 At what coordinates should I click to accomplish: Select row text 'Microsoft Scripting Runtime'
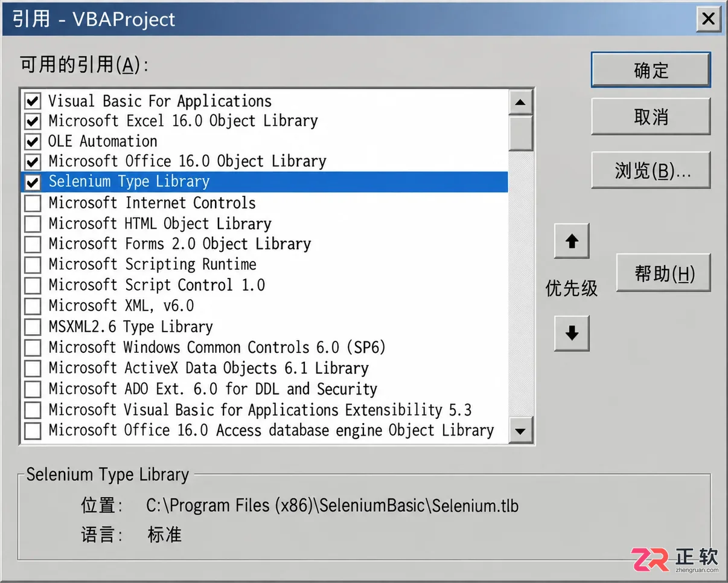pos(152,264)
